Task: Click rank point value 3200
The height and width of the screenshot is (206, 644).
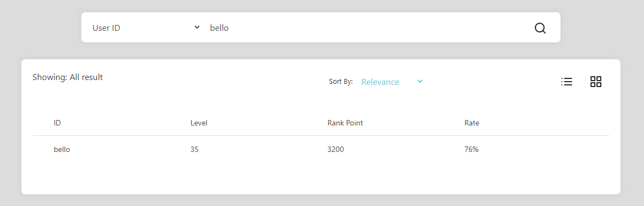Action: (x=336, y=150)
